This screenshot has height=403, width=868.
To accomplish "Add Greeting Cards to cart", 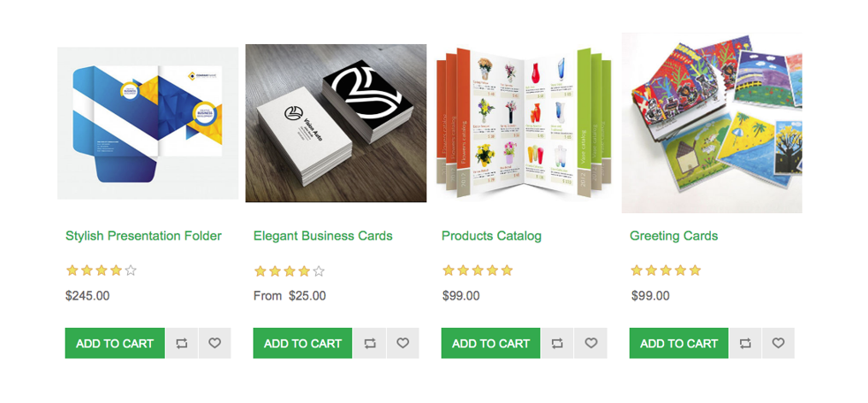I will 679,343.
